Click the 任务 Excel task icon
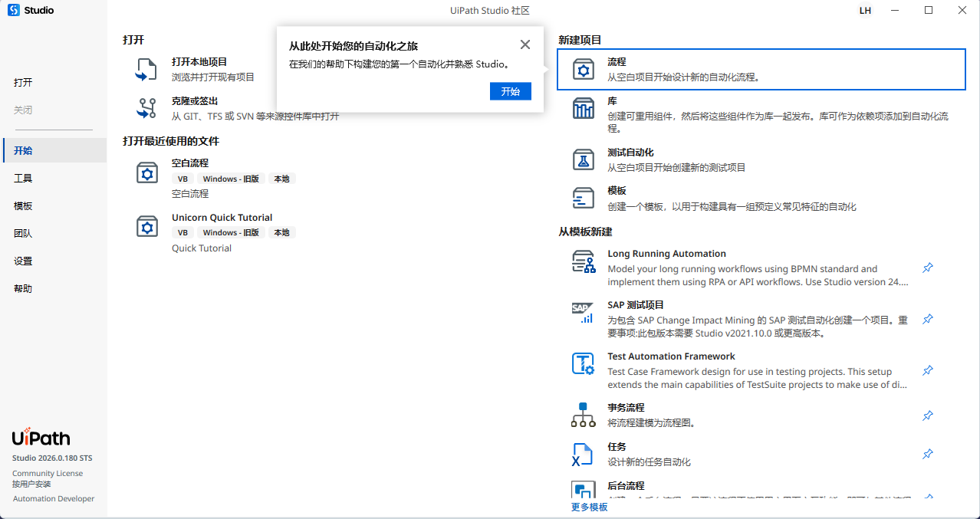Screen dimensions: 980x519 [x=583, y=454]
